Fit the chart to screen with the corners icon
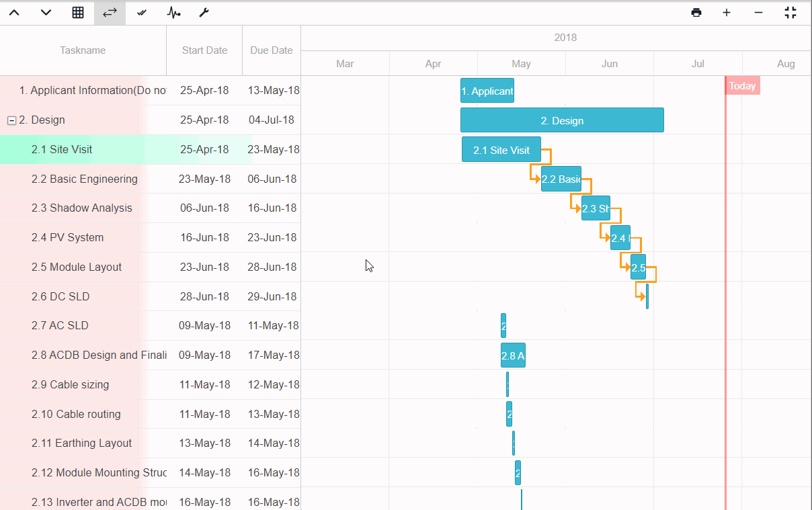 tap(790, 12)
